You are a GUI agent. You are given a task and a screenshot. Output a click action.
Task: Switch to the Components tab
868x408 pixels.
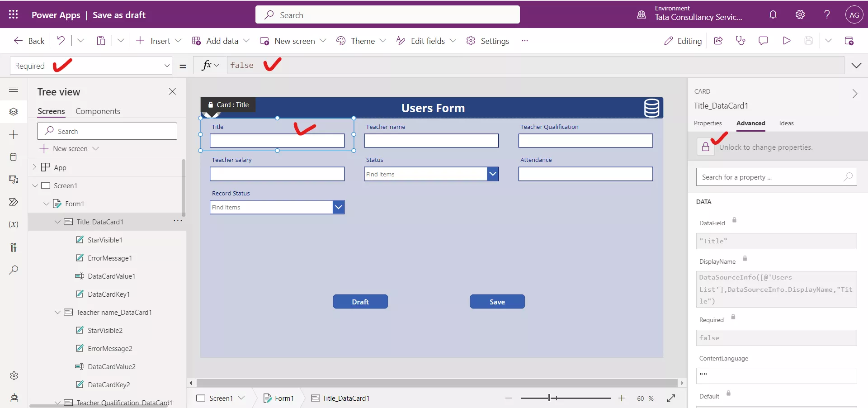[x=98, y=111]
